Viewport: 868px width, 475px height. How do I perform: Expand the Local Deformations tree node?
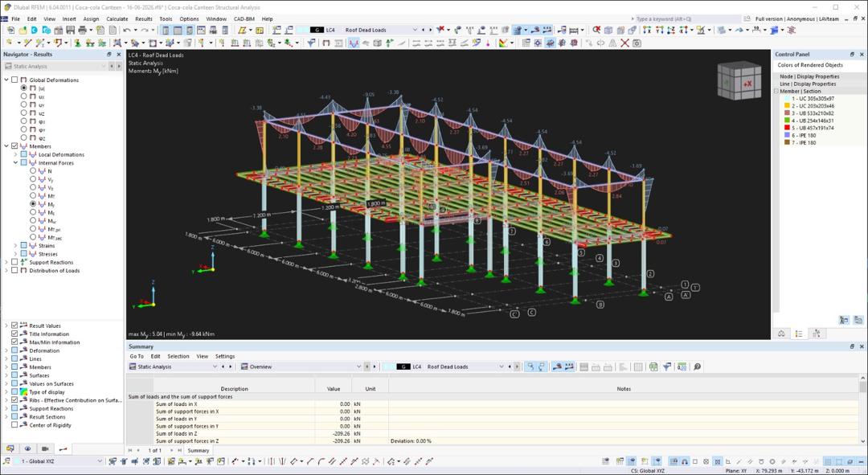[15, 154]
